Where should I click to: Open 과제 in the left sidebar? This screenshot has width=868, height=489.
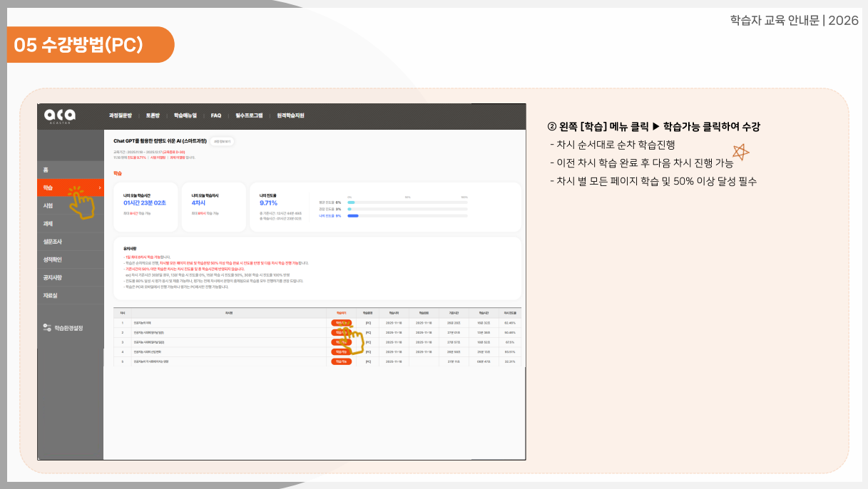48,224
